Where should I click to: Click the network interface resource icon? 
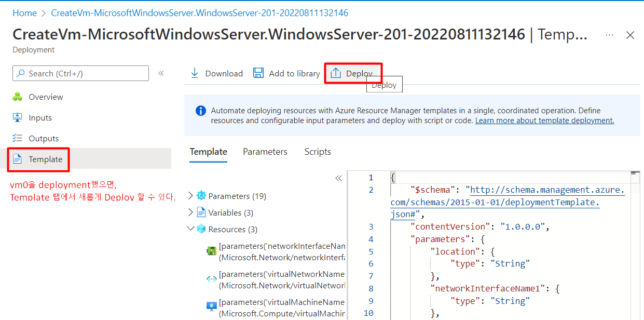coord(212,251)
